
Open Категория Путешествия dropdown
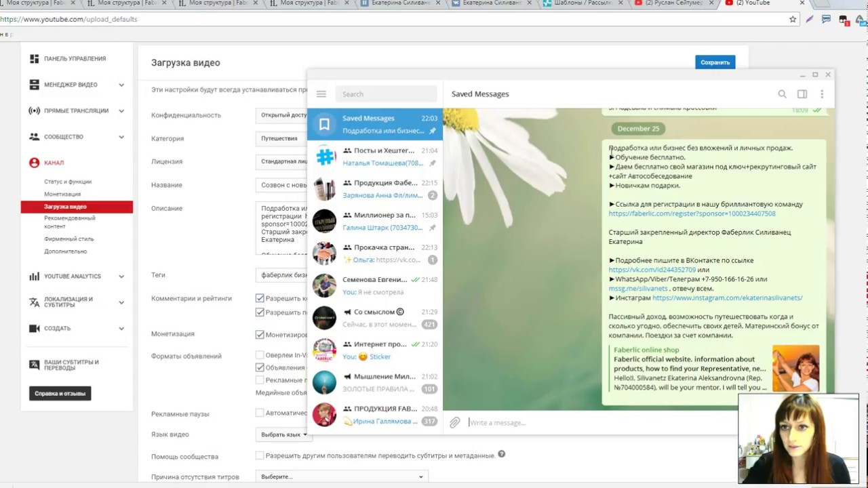pyautogui.click(x=281, y=138)
